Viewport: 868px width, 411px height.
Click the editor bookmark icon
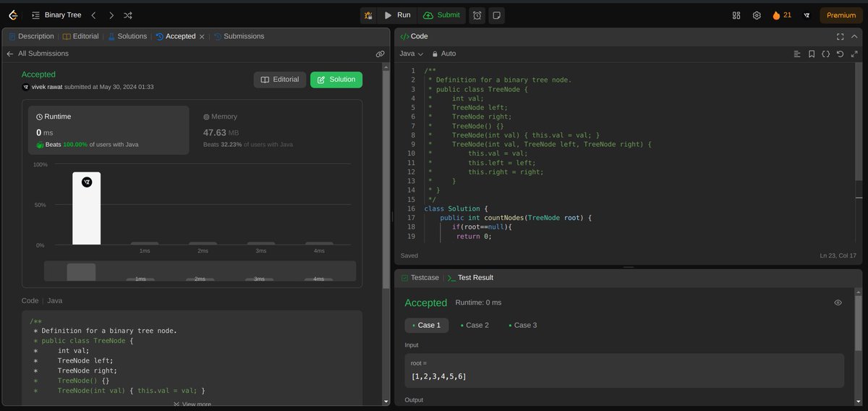pyautogui.click(x=812, y=54)
